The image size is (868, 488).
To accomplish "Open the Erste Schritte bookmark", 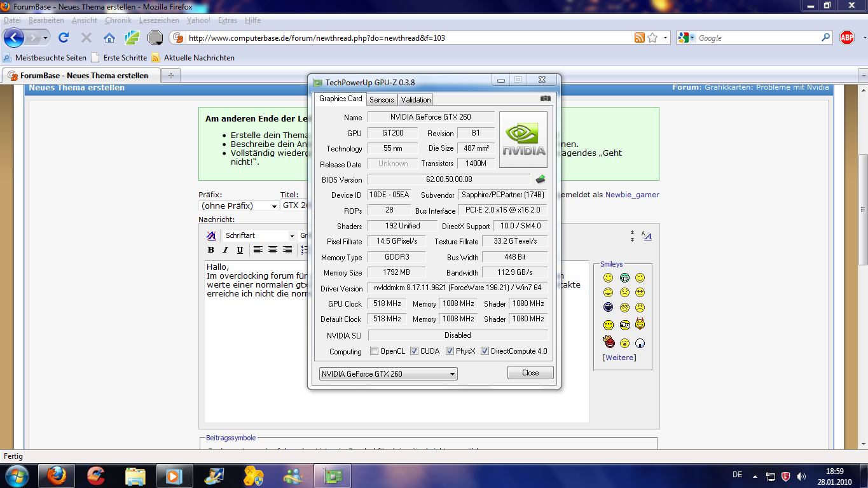I will click(119, 57).
